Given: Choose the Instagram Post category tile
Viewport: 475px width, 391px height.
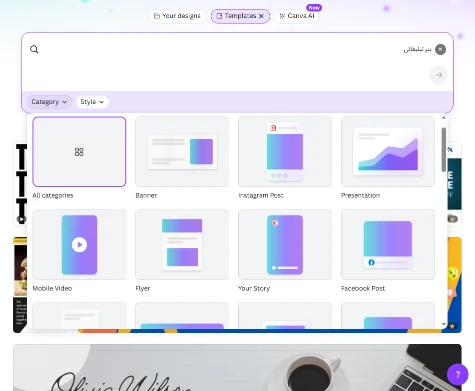Looking at the screenshot, I should tap(285, 152).
